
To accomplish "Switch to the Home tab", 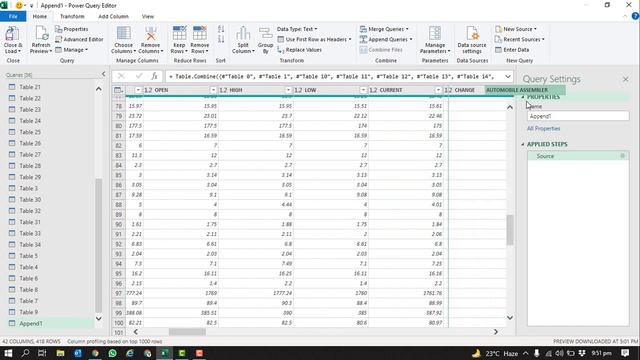I will coord(40,16).
